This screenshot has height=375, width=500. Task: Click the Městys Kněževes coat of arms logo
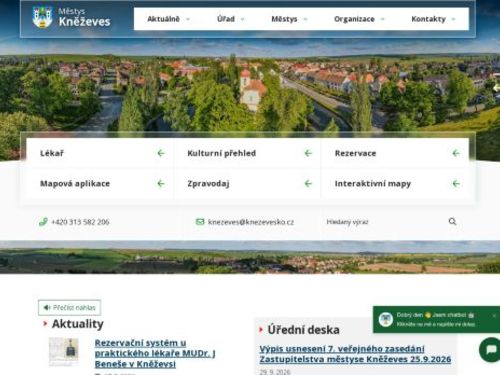click(x=42, y=17)
